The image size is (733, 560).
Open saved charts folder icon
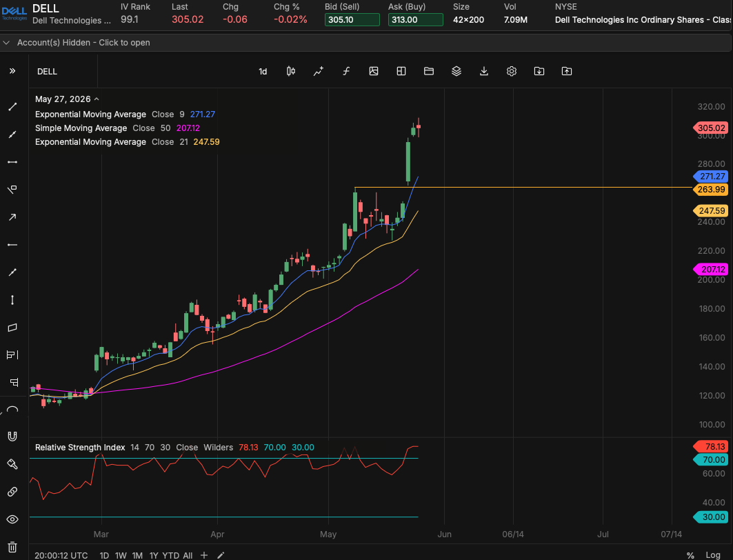click(429, 71)
